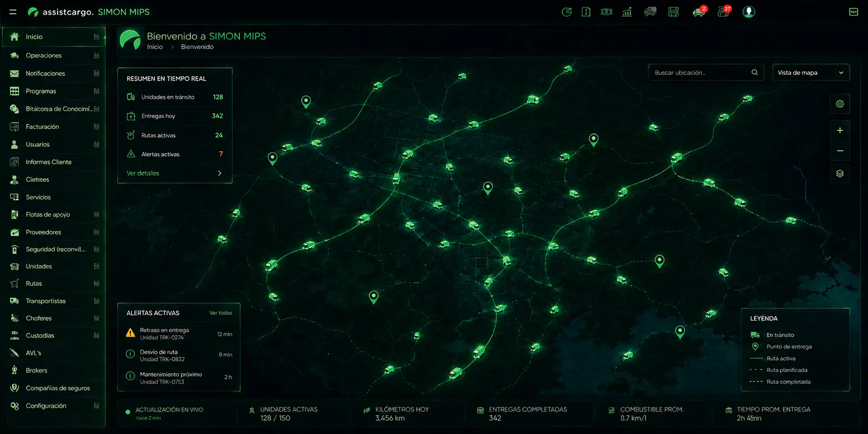Select the Entregas hoy summary row
The image size is (868, 434).
(175, 116)
